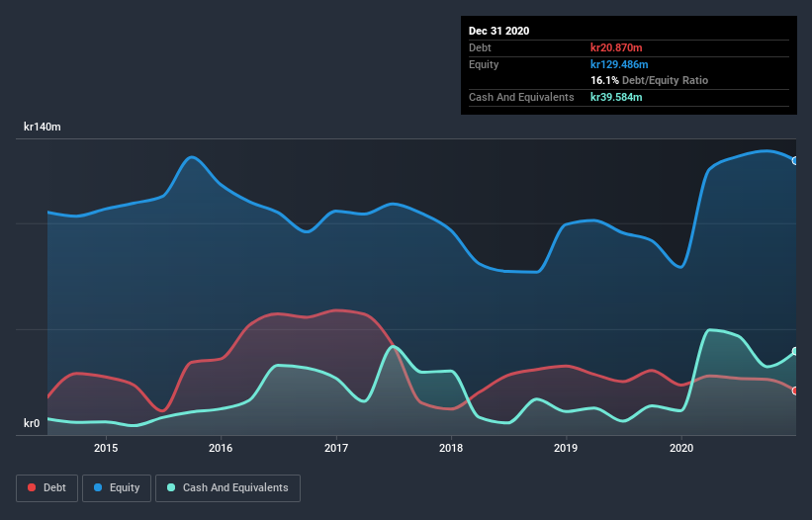The height and width of the screenshot is (520, 812).
Task: Click the 16.1% Debt/Equity Ratio text
Action: point(650,80)
